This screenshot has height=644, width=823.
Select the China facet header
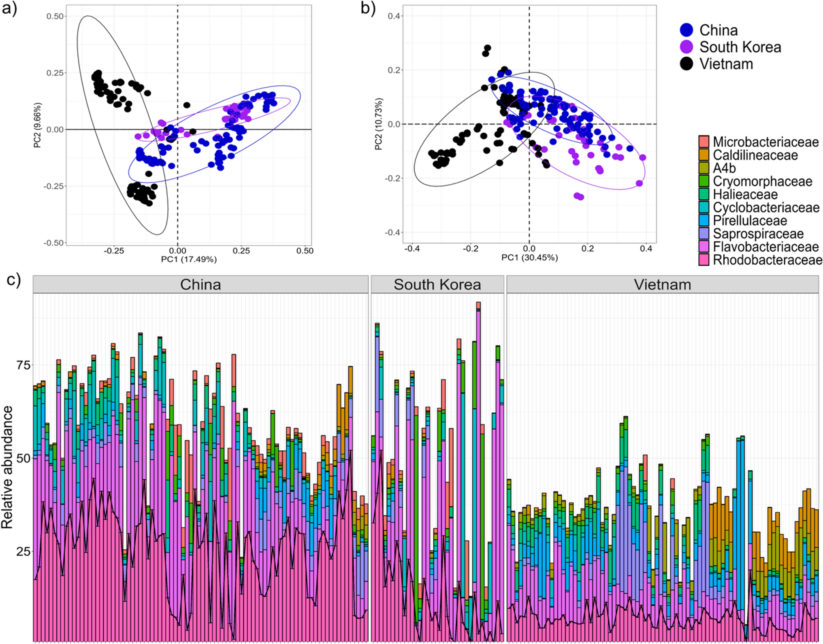(x=200, y=284)
